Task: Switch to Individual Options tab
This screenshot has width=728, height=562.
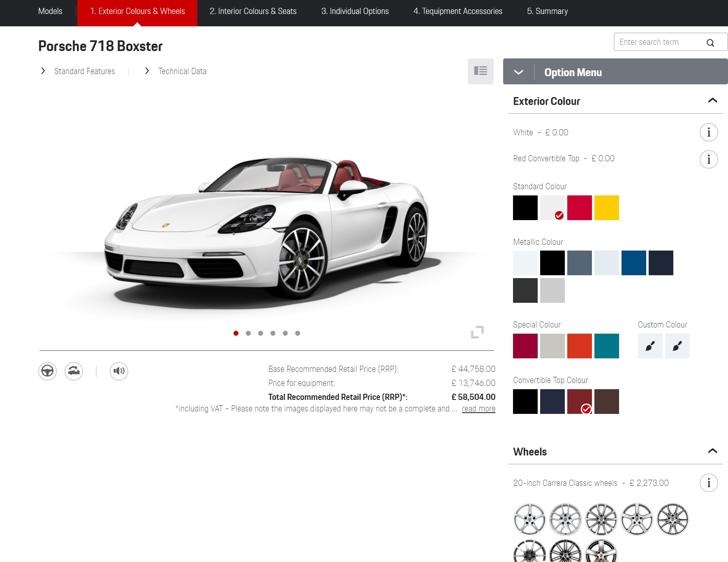Action: (x=355, y=11)
